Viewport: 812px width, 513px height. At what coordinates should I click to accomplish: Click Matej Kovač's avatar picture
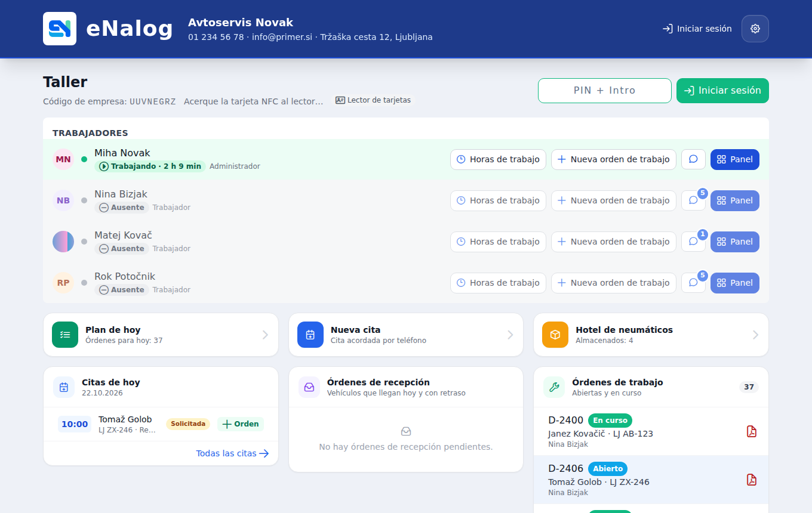click(63, 242)
